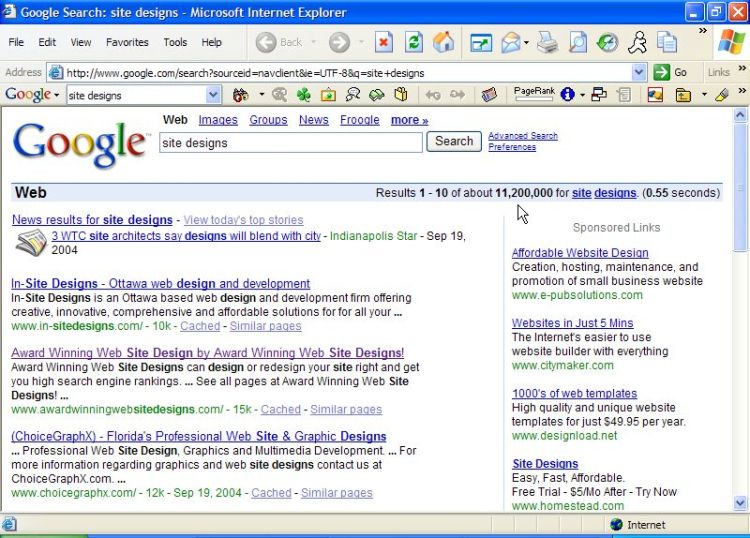Click the Print printer icon
Viewport: 750px width, 538px height.
coord(547,43)
